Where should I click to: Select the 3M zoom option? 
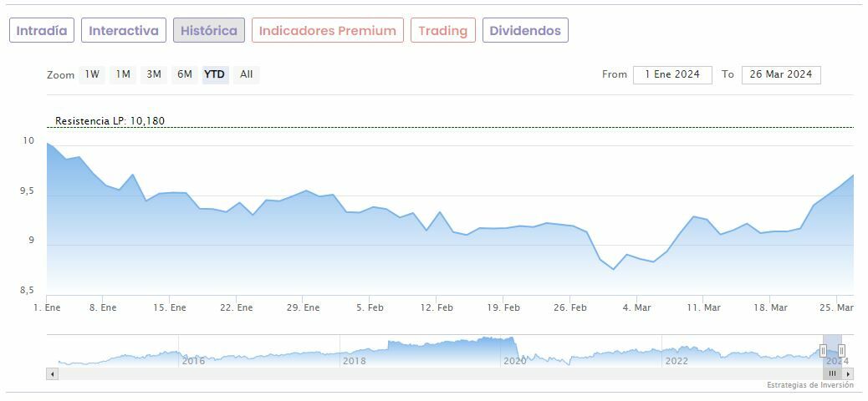point(154,74)
